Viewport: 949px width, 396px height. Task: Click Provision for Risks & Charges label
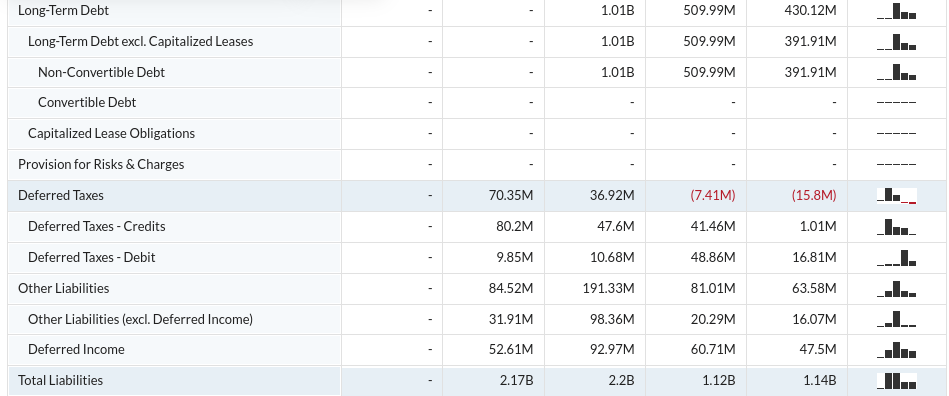(x=101, y=165)
